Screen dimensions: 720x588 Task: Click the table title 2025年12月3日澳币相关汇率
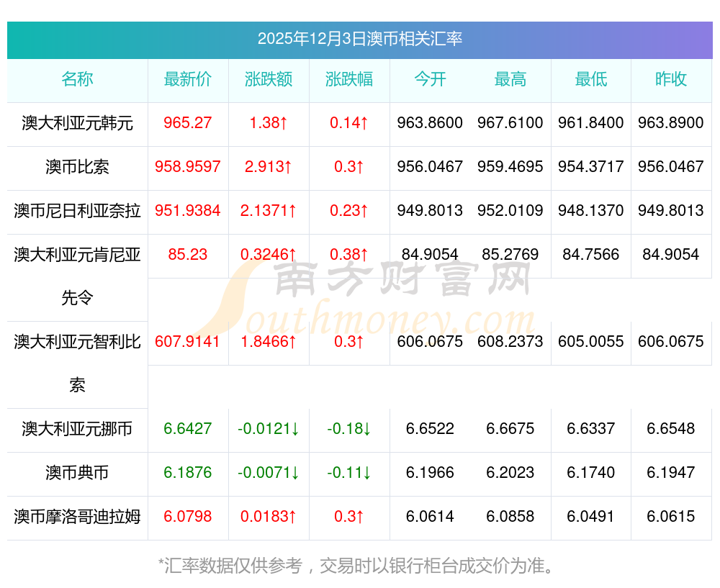coord(359,39)
